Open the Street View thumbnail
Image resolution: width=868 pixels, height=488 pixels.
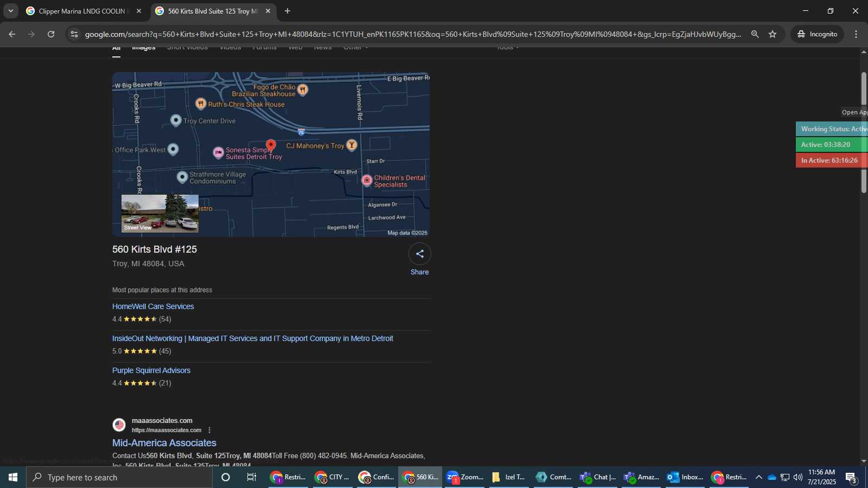(x=160, y=214)
